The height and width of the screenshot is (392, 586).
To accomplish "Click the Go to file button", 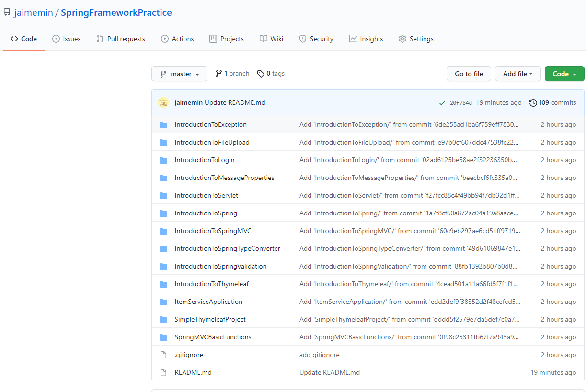I will coord(469,74).
